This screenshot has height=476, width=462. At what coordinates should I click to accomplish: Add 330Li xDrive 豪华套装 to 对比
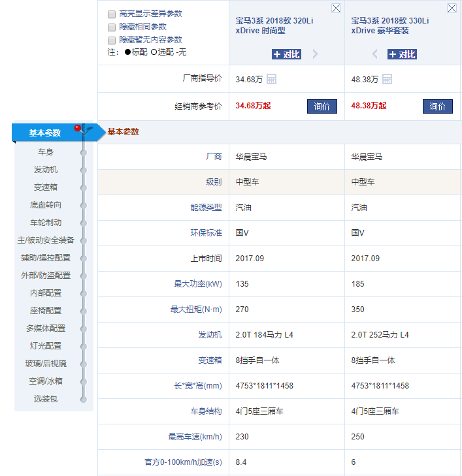coord(402,54)
